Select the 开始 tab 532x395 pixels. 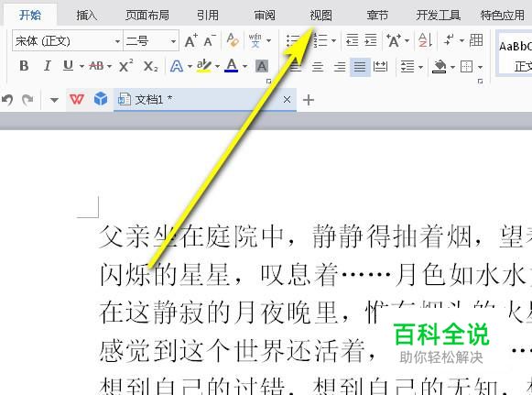(30, 16)
